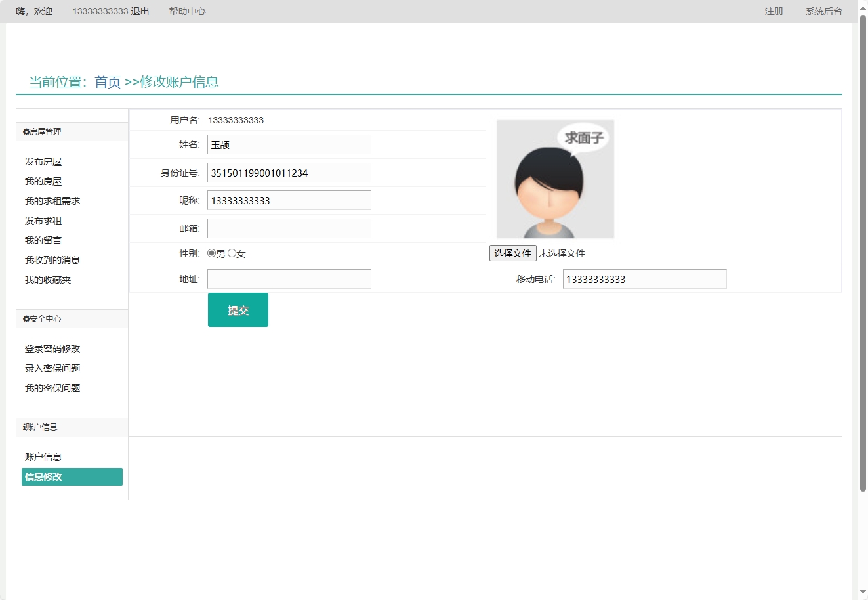Click the 注册 link
Viewport: 868px width, 600px height.
click(774, 11)
